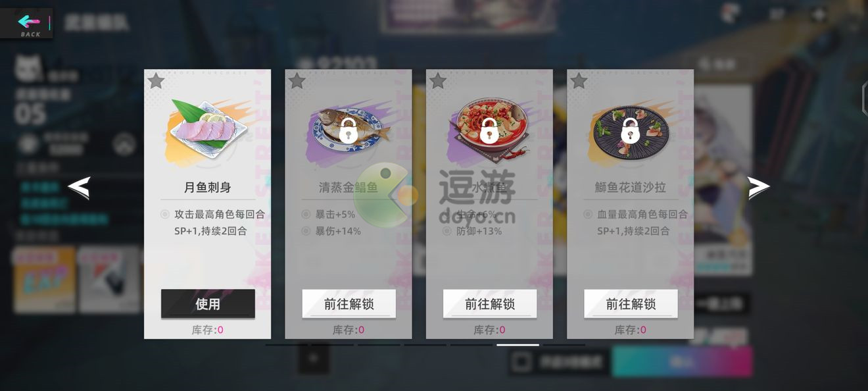The width and height of the screenshot is (868, 391).
Task: Click the lock icon on 水煮鱼 dish
Action: pyautogui.click(x=489, y=131)
